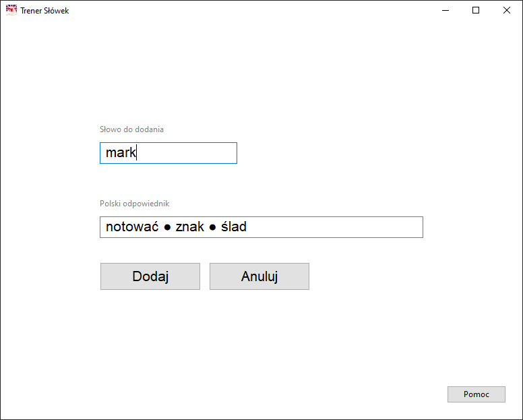Screen dimensions: 523x420
Task: Place cursor in the word 'znak'
Action: click(x=189, y=227)
